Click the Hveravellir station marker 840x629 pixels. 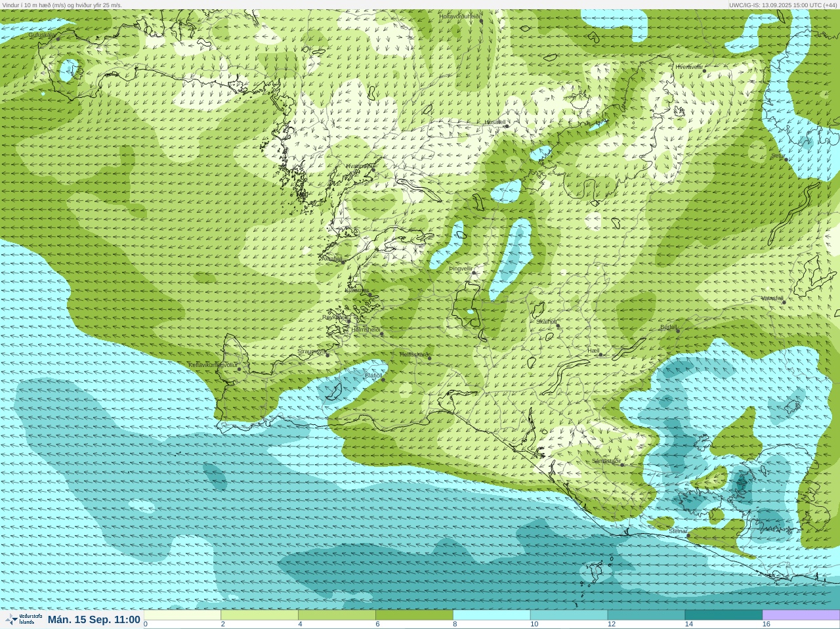(x=705, y=71)
